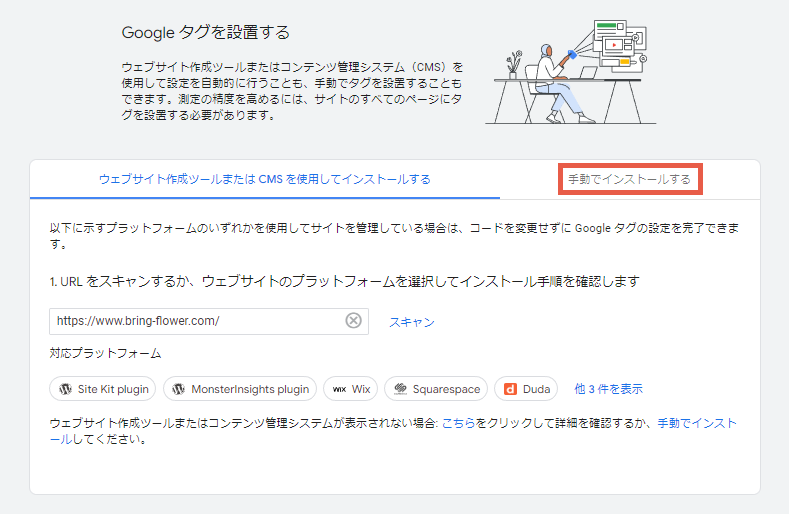The height and width of the screenshot is (514, 789).
Task: Pick the Wix platform chip
Action: tap(351, 389)
